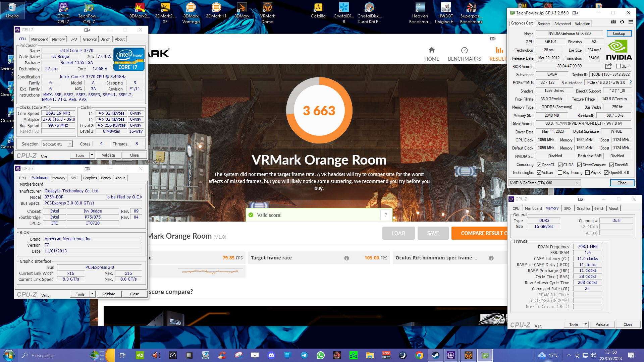This screenshot has width=644, height=362.
Task: Toggle the DirectCompute checkbox
Action: point(579,165)
